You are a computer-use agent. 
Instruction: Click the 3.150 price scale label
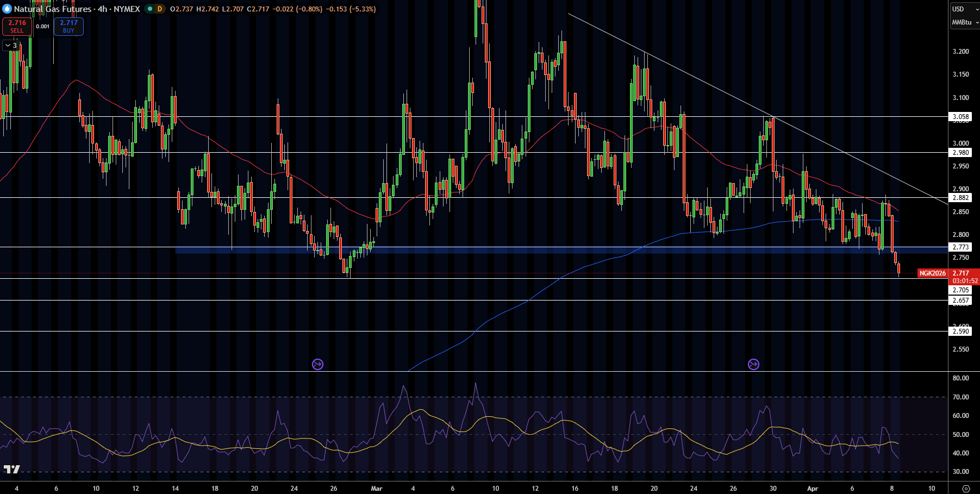(960, 74)
